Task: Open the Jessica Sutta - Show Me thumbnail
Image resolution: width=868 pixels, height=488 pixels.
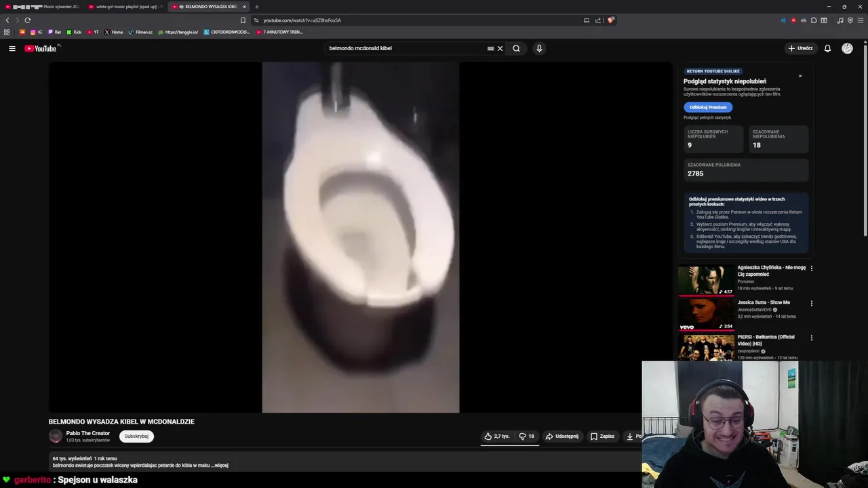Action: (x=706, y=314)
